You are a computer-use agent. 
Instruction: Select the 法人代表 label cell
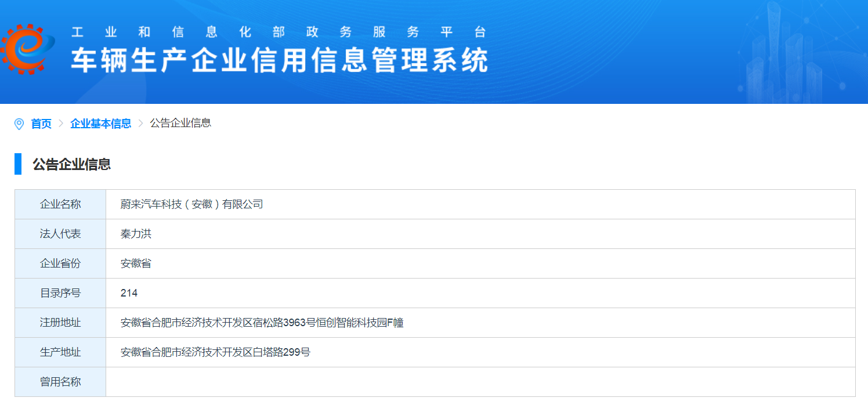60,234
